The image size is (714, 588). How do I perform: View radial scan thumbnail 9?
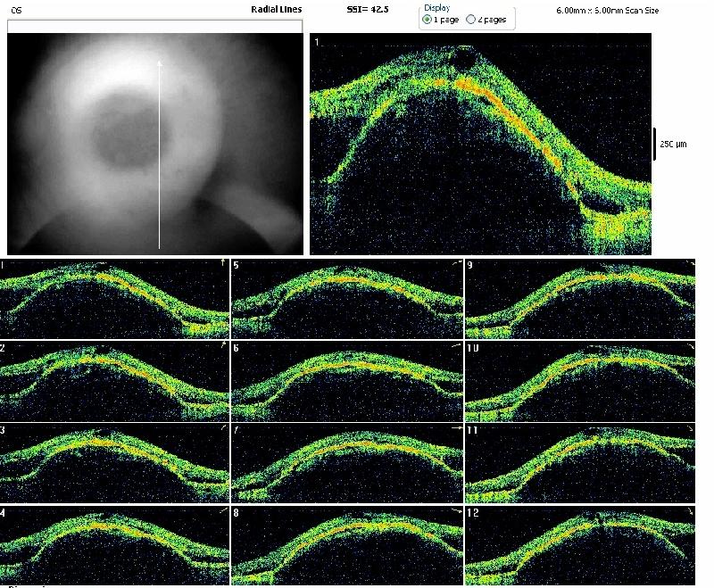click(578, 298)
